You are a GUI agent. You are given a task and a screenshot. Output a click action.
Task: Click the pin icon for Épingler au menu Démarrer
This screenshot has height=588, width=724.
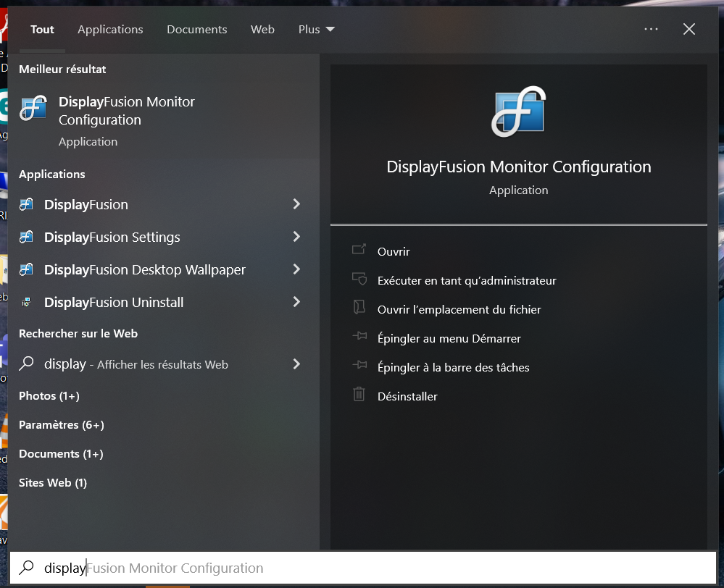[x=359, y=337]
